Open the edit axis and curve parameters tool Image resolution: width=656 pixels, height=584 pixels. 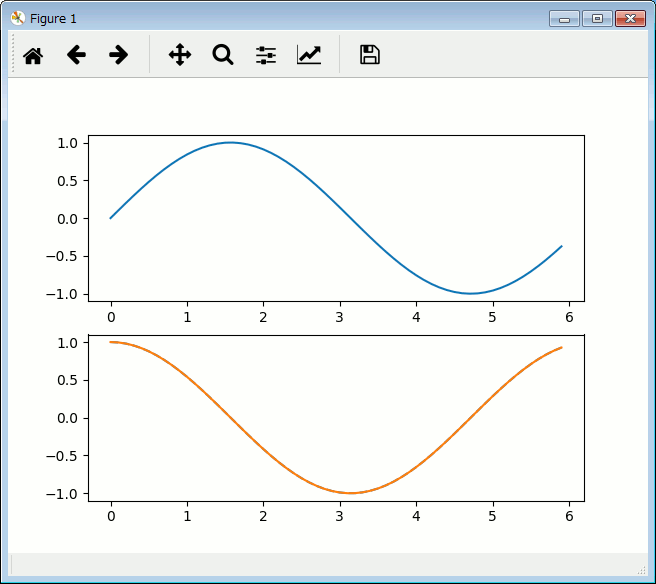click(309, 55)
